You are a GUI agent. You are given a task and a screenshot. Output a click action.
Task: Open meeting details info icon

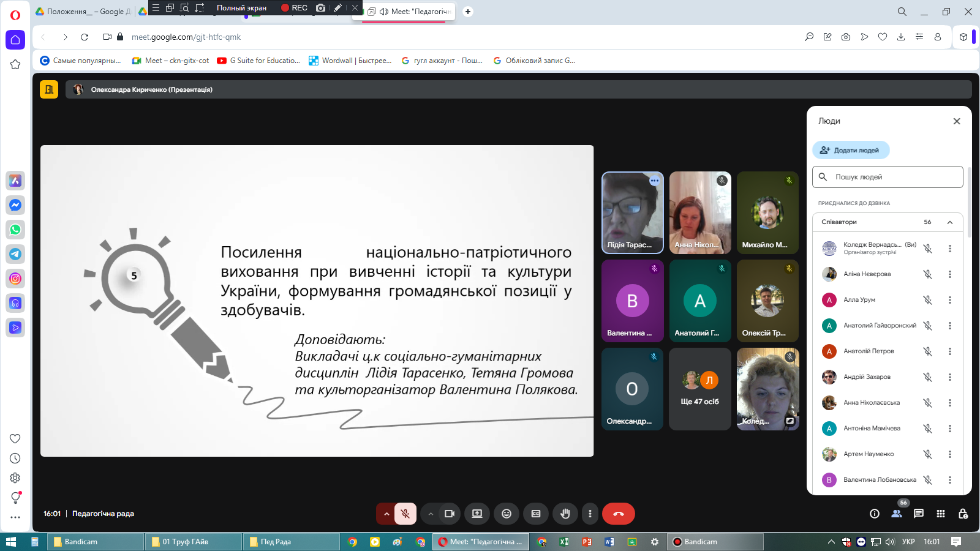tap(875, 514)
